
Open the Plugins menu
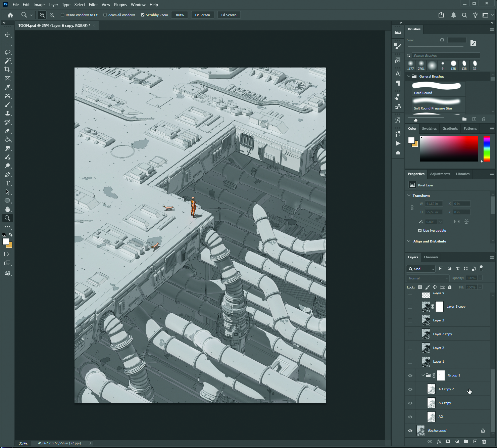coord(120,5)
